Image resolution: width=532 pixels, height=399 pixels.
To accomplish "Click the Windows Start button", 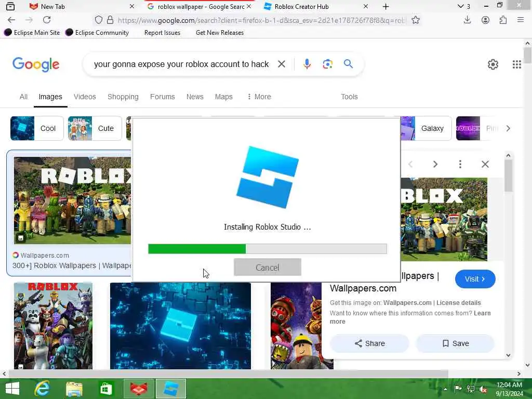I will [x=12, y=389].
